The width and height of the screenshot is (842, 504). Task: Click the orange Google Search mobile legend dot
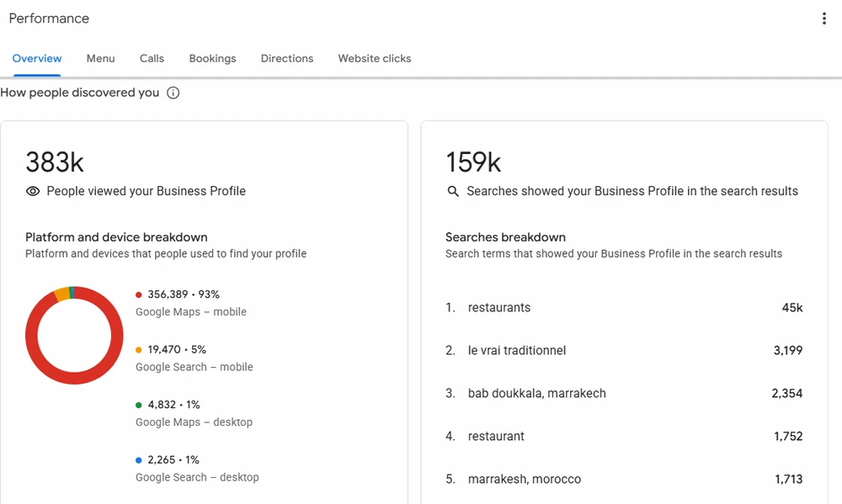[139, 350]
